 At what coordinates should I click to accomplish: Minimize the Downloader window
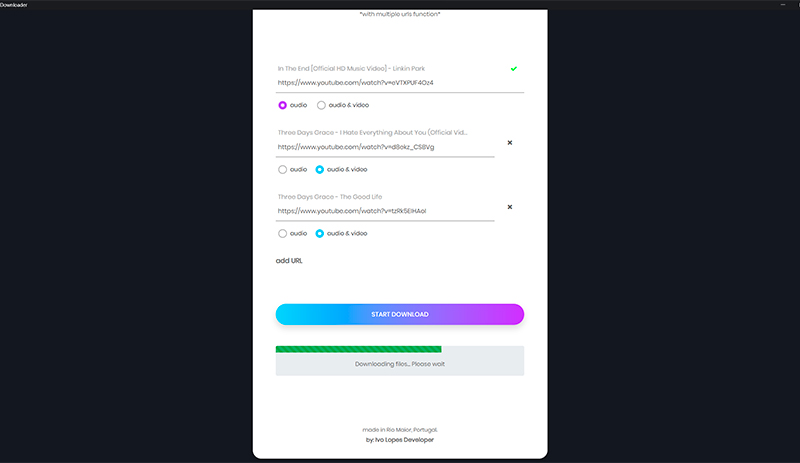pyautogui.click(x=783, y=5)
